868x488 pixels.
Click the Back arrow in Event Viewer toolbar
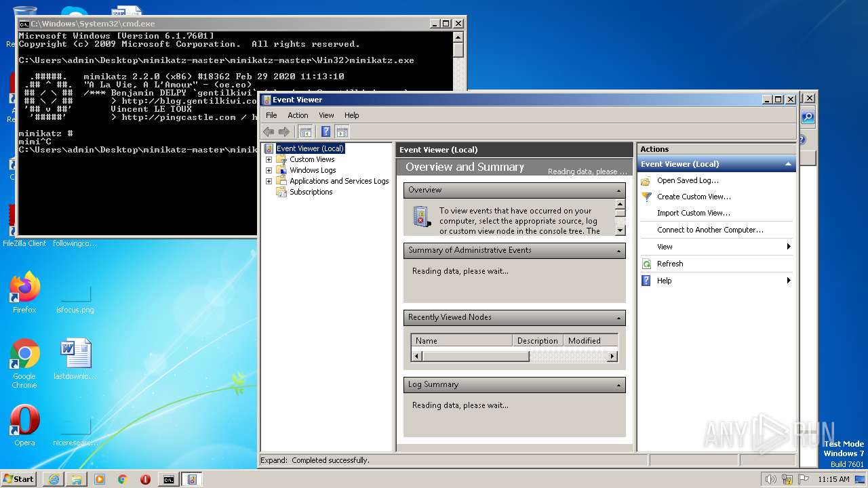pos(269,131)
